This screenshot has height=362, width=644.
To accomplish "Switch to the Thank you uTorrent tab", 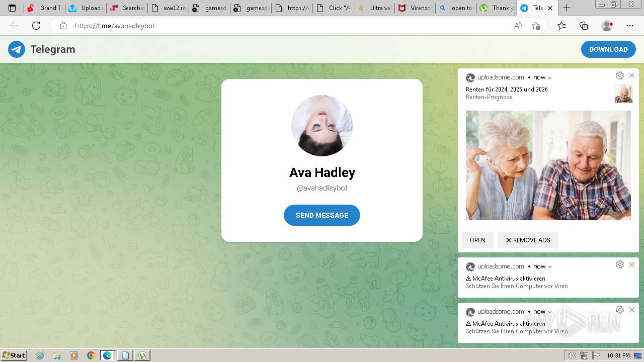I will click(498, 8).
